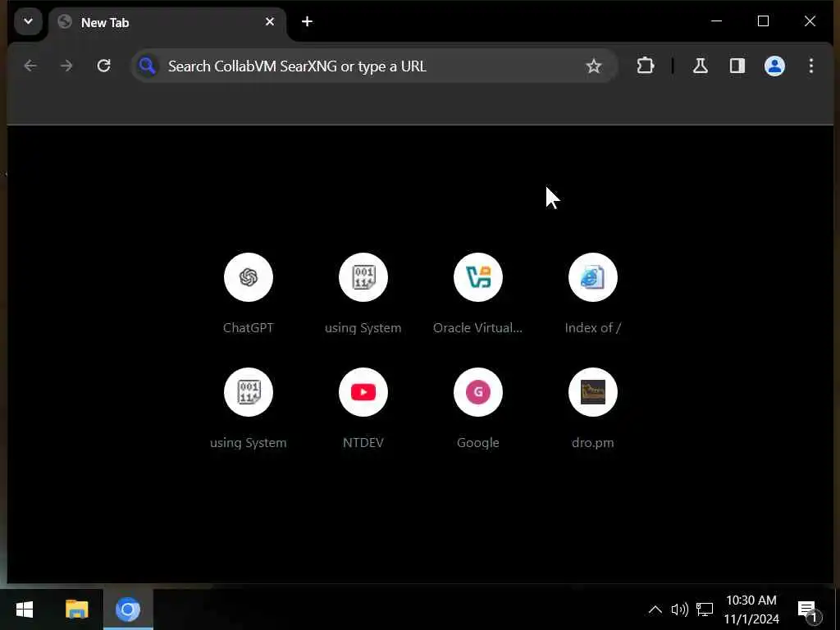Click the ChatGPT shortcut label
Image resolution: width=840 pixels, height=630 pixels.
[x=248, y=328]
